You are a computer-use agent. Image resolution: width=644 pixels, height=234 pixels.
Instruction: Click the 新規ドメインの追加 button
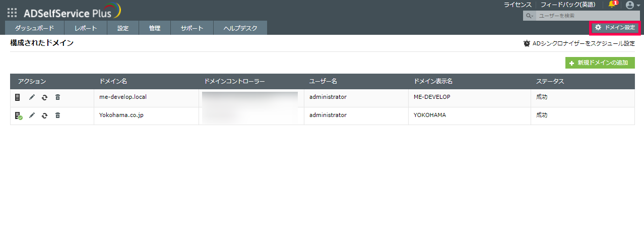click(600, 63)
